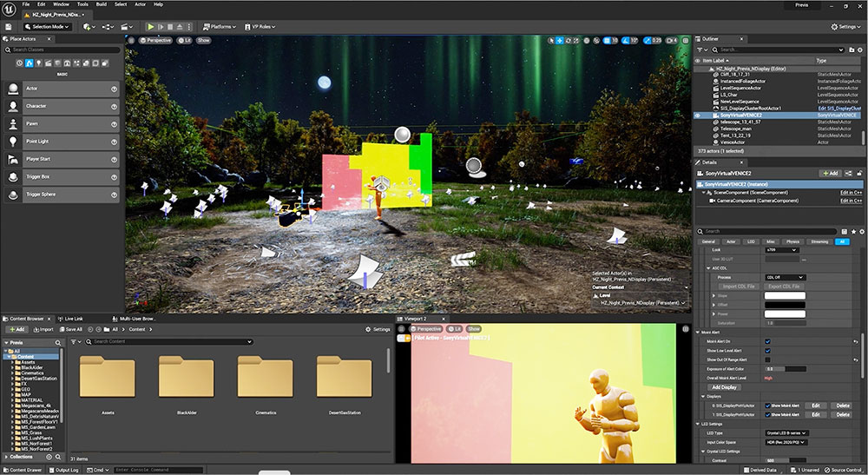Switch to the Live Link tab

(73, 319)
